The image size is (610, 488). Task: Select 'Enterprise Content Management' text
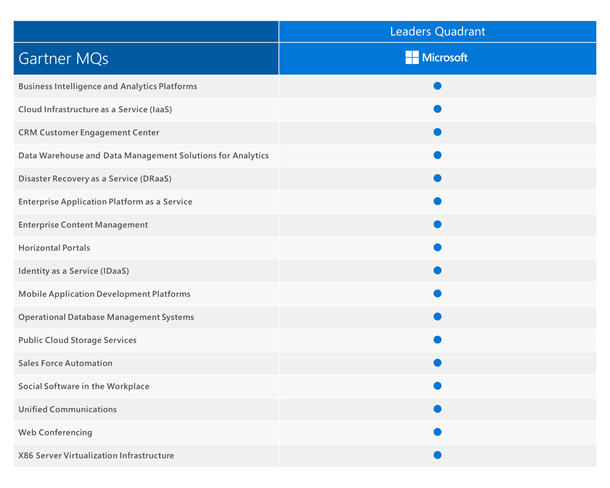point(83,225)
